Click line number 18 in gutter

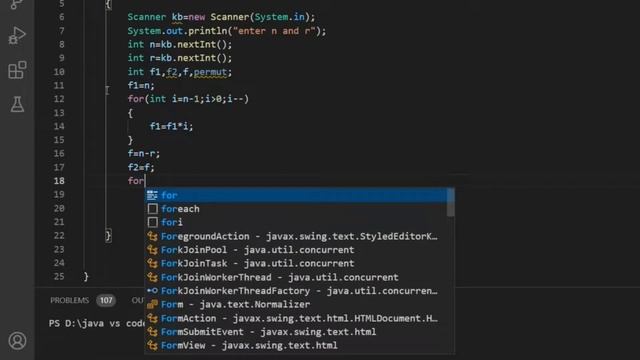tap(59, 181)
